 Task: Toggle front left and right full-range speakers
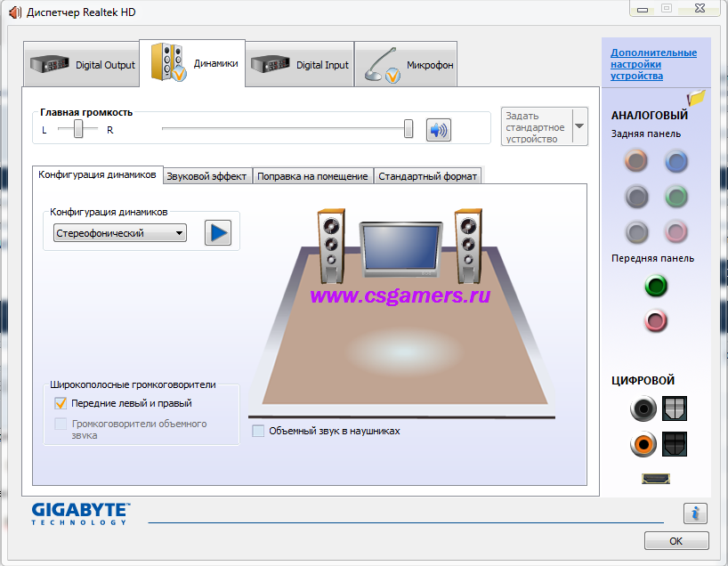[61, 403]
